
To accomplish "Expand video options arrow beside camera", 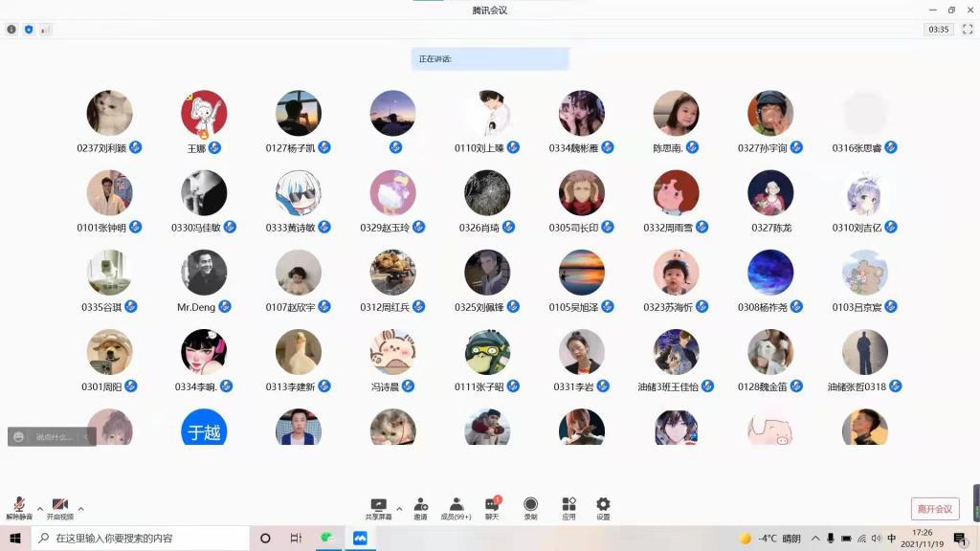I will 80,508.
